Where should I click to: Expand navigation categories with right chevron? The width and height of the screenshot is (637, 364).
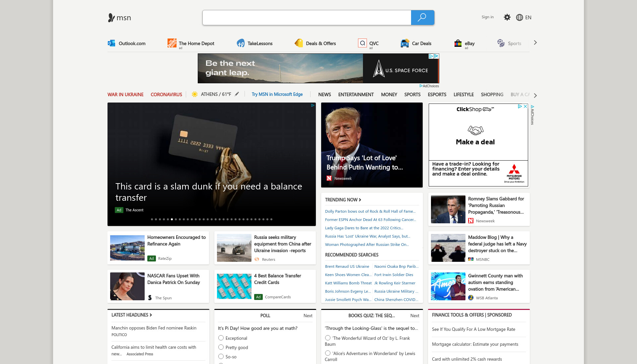pos(535,95)
